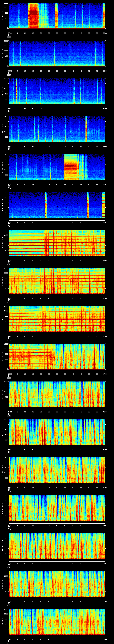This screenshot has width=114, height=644.
Task: Select the spectrogram panel starting at 6:39:00
Action: tap(57, 91)
